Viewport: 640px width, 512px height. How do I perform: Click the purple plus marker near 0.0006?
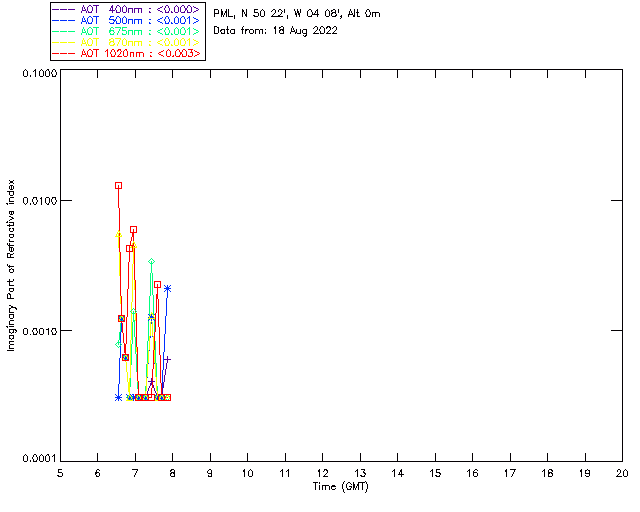167,359
